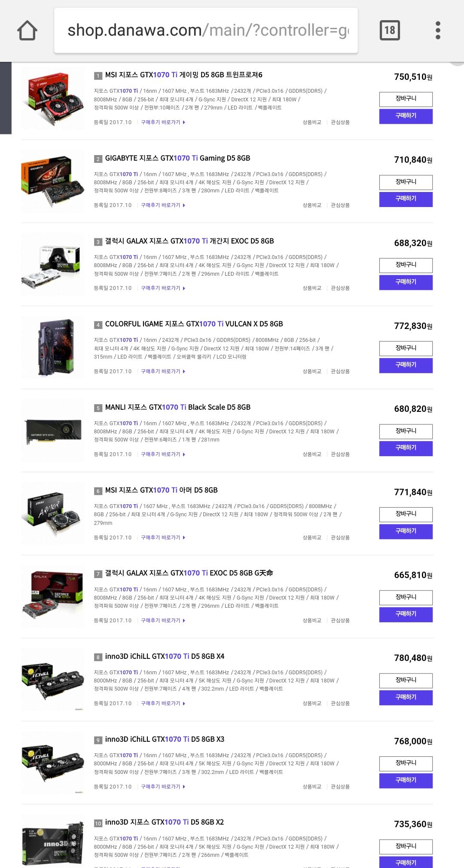The image size is (464, 868).
Task: Click 구매하기 for GIGABYTE 710,840원 card
Action: (406, 199)
